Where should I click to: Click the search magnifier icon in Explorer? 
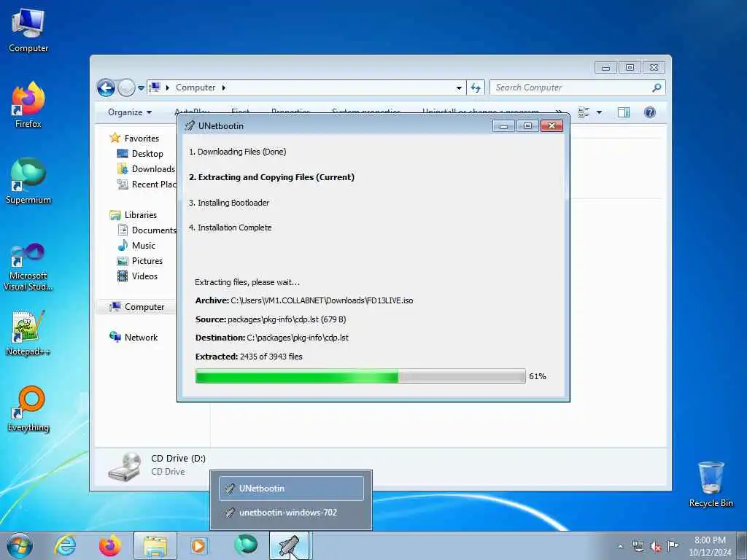657,87
